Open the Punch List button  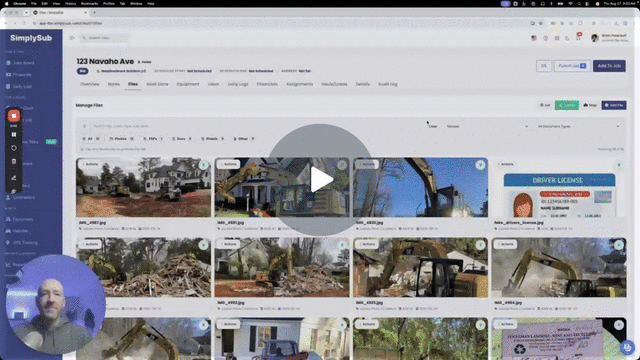point(572,66)
